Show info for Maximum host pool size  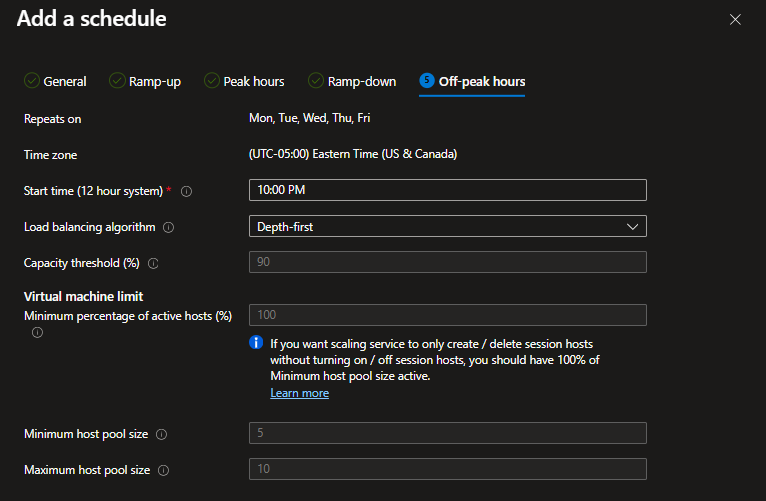tap(164, 470)
